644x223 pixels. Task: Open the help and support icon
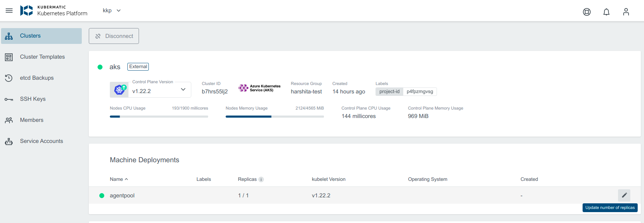point(586,12)
